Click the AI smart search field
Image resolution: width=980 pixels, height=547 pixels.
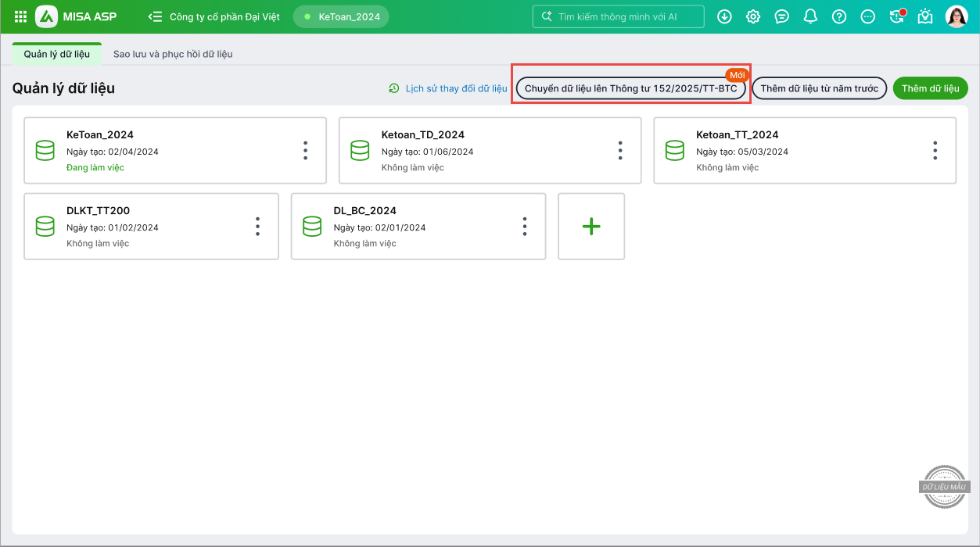pyautogui.click(x=618, y=16)
